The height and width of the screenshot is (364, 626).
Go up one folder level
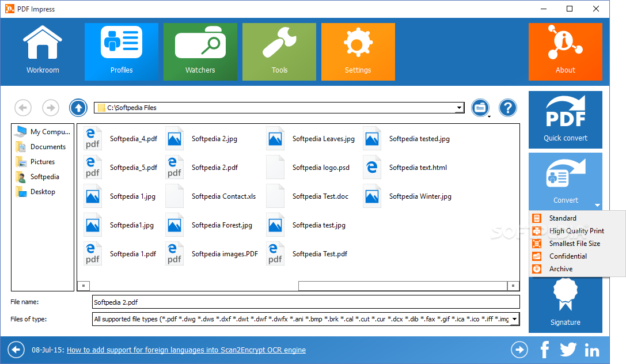coord(78,108)
